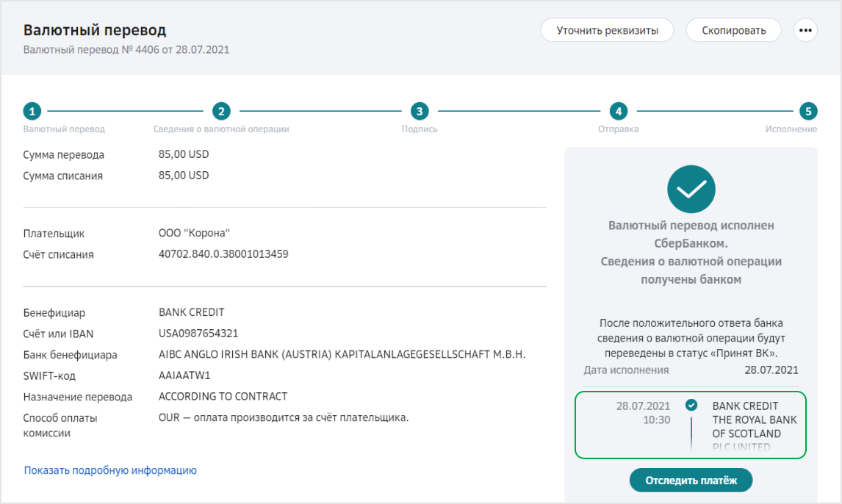Select the SWIFT code AAIAATW1 value

pyautogui.click(x=181, y=375)
